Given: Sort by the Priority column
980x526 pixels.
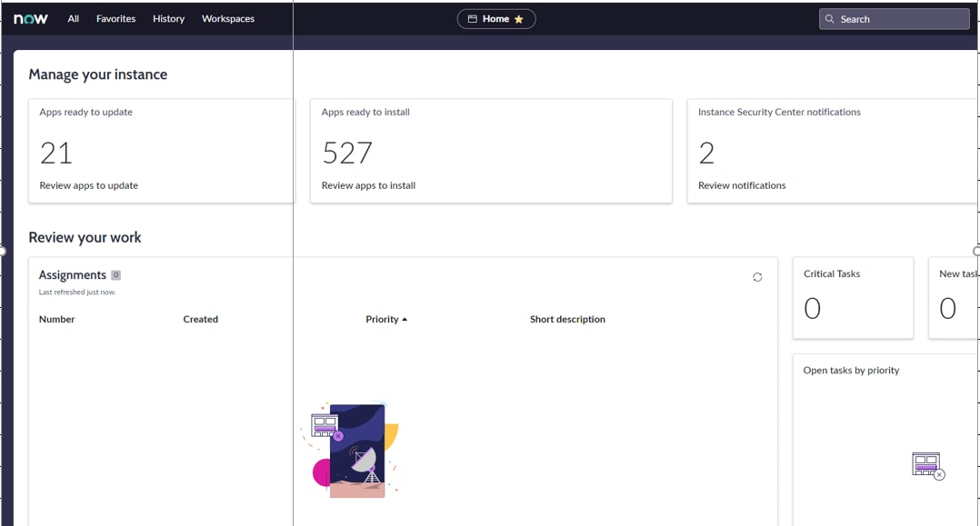Looking at the screenshot, I should [382, 319].
